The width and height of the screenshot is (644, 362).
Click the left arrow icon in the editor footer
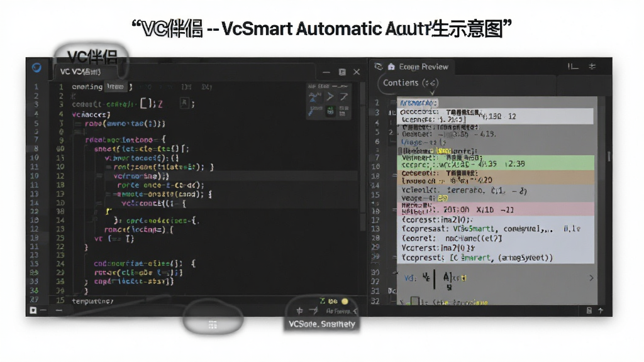click(x=355, y=311)
